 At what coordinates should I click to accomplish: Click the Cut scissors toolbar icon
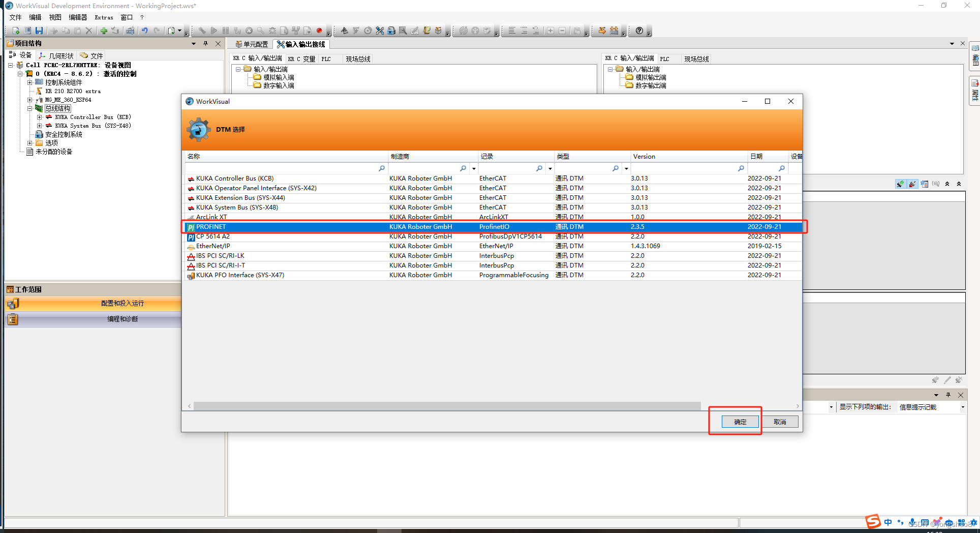point(53,31)
